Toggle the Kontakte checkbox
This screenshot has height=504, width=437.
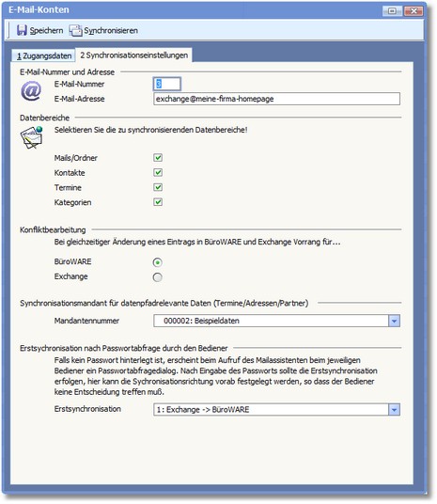pos(158,172)
